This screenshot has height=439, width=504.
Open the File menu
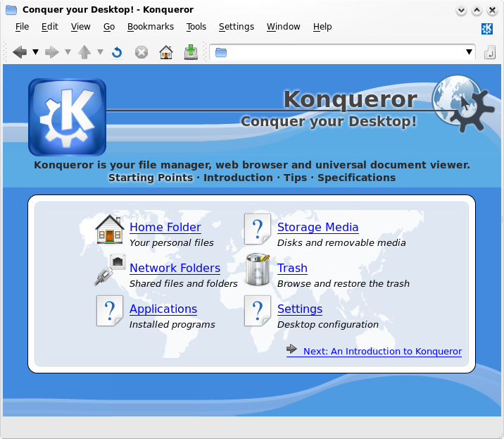(23, 27)
